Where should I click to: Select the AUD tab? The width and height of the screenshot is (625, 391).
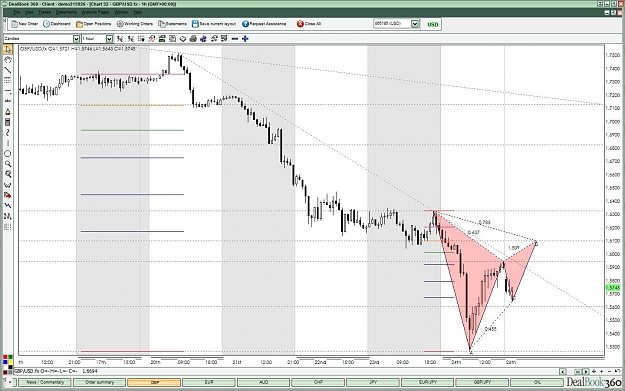pos(263,382)
